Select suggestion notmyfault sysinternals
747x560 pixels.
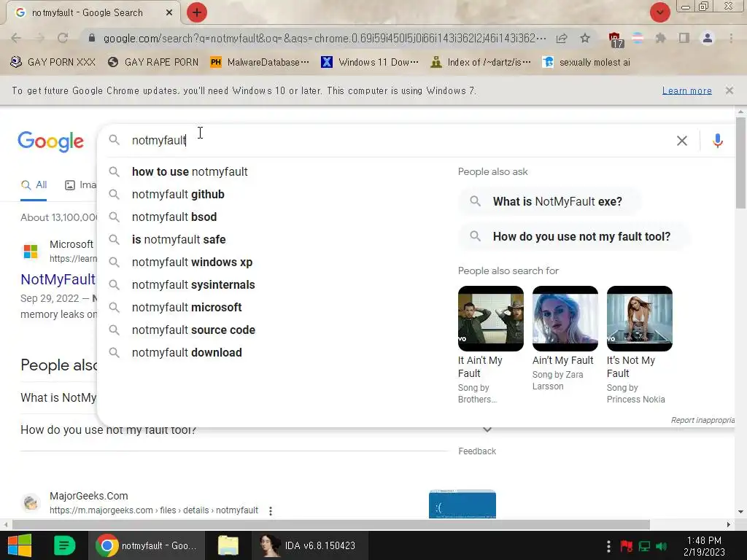[x=193, y=285]
